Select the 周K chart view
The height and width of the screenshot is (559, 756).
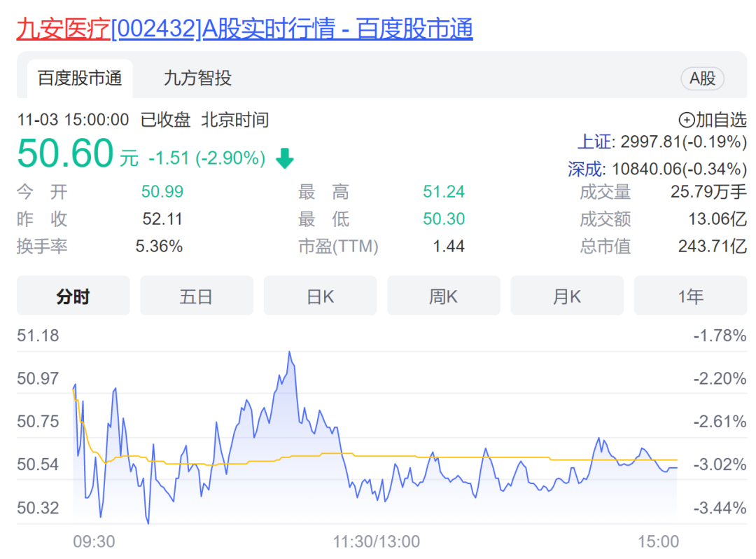[x=444, y=296]
